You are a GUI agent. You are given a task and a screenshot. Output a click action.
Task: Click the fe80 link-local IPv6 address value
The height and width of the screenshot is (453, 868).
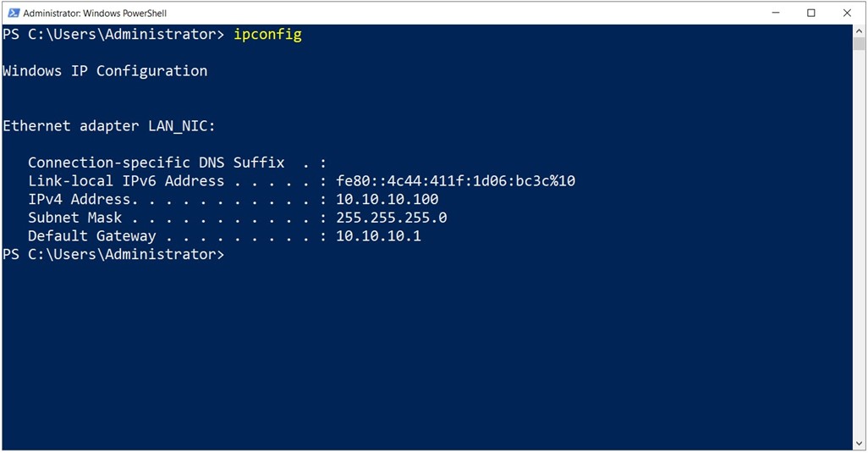pos(456,180)
